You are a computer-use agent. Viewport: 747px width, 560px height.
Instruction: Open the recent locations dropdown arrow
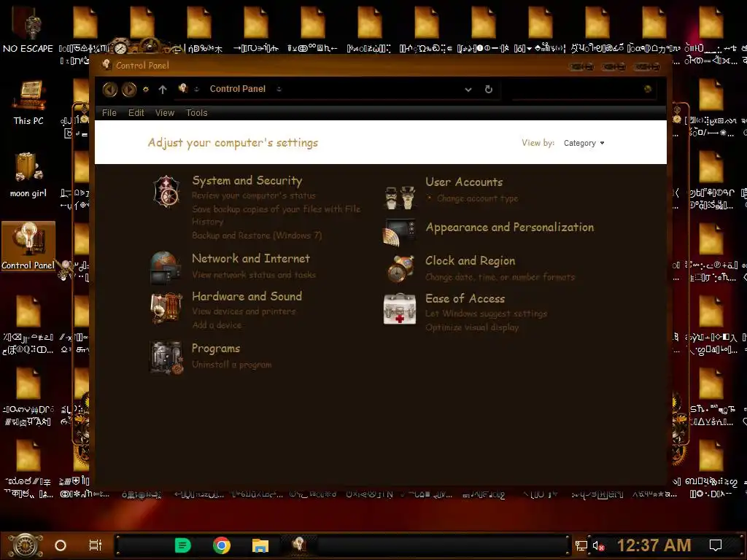pos(146,89)
